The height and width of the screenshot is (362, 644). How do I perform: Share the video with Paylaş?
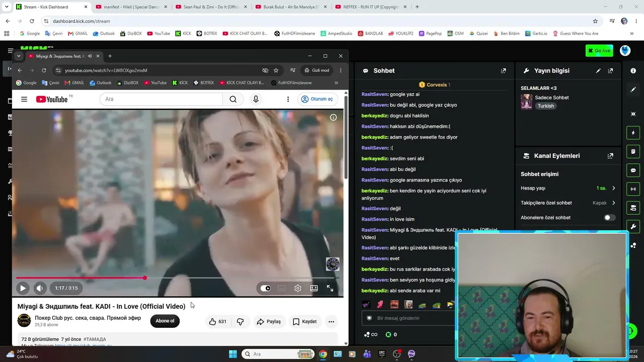[269, 321]
